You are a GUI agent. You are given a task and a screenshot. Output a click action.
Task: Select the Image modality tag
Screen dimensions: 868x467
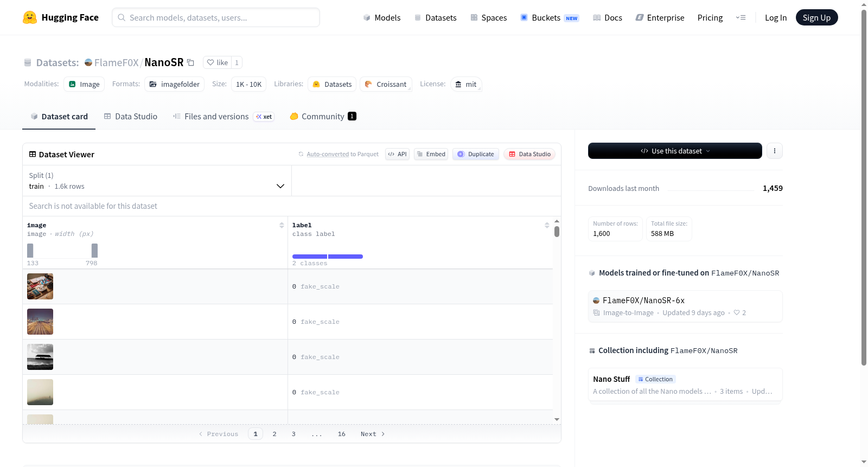tap(84, 84)
